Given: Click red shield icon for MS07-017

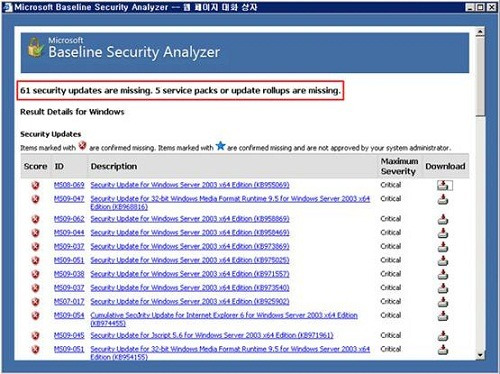Looking at the screenshot, I should coord(35,302).
